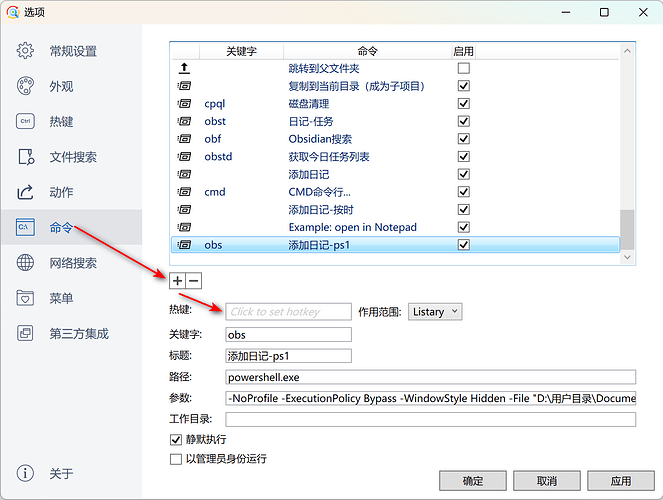Click the About info circle icon
The width and height of the screenshot is (663, 500).
(x=25, y=473)
